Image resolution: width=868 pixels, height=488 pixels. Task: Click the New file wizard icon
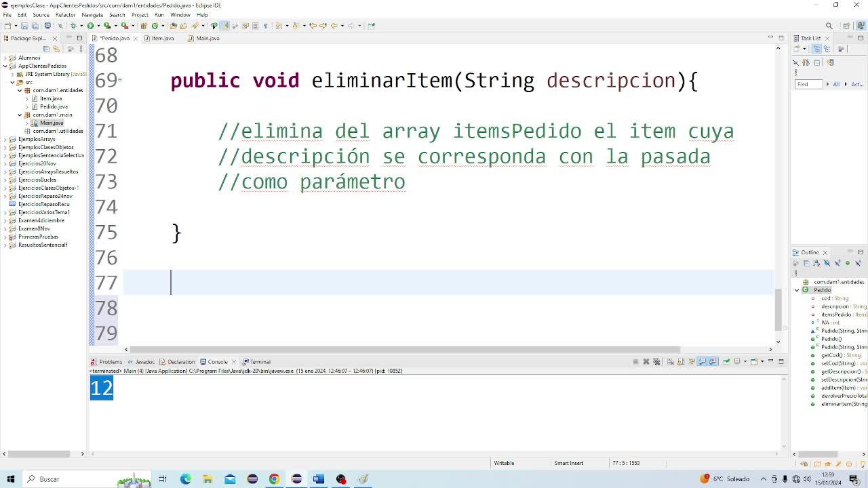7,26
